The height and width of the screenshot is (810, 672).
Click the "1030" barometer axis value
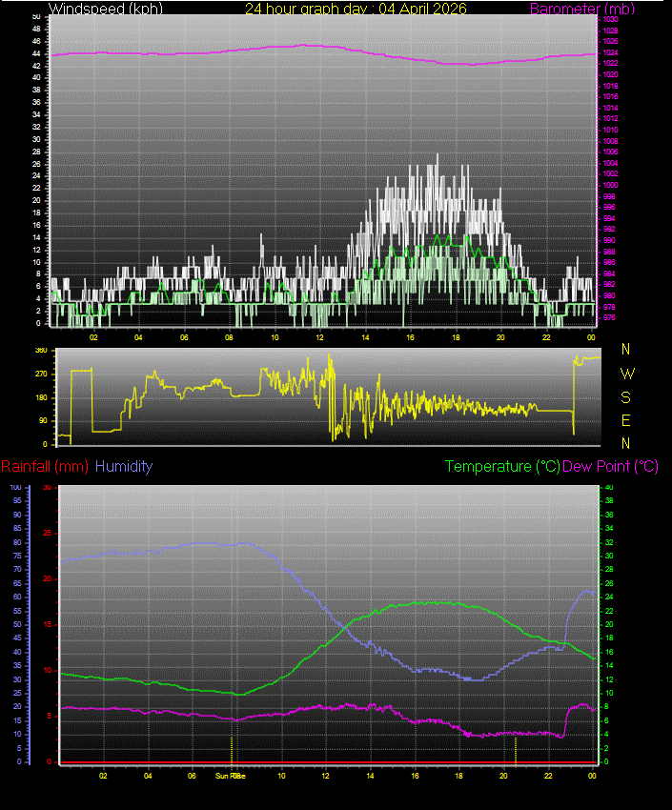pos(611,19)
